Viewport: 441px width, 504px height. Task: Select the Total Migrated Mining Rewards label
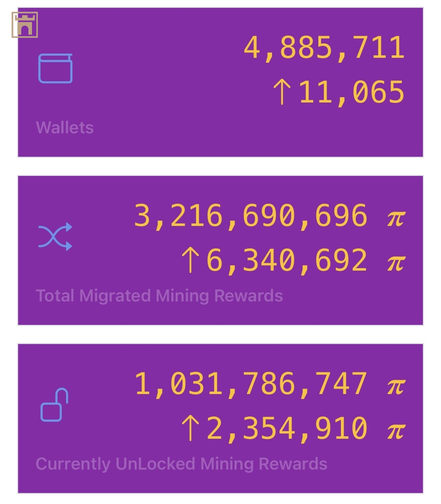[x=159, y=296]
